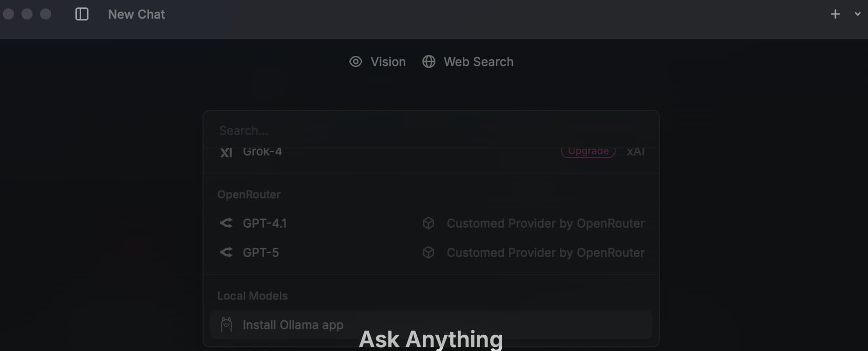Screen dimensions: 868x351
Task: Toggle the Web Search globe filter
Action: (468, 61)
